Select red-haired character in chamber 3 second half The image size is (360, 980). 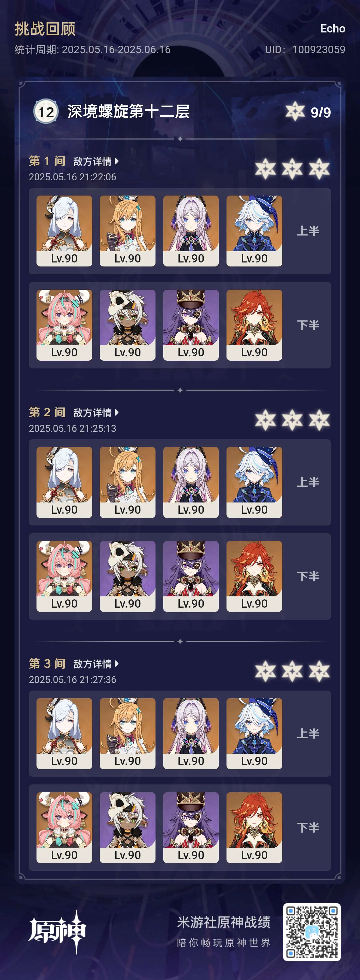tap(254, 827)
